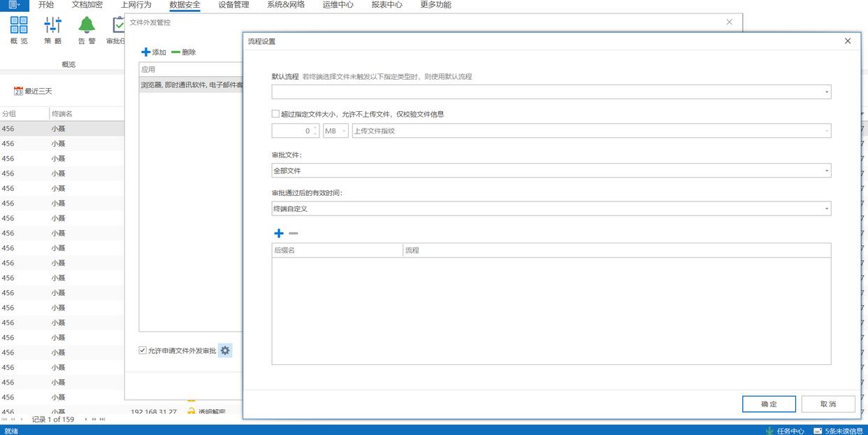Jump to previous page in record pager
The image size is (868, 435).
point(13,420)
